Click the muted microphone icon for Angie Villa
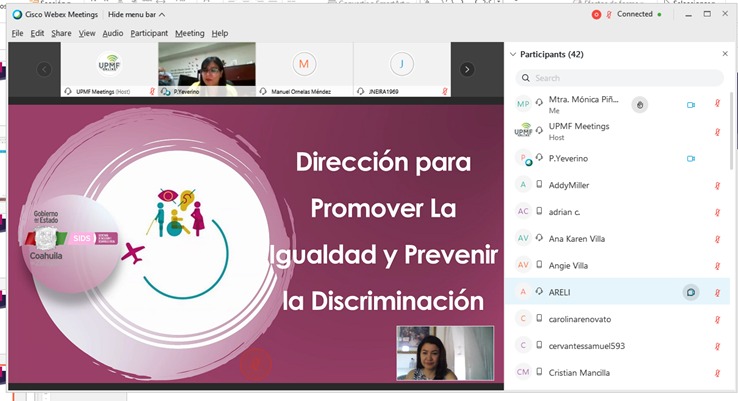This screenshot has width=738, height=401. click(717, 265)
